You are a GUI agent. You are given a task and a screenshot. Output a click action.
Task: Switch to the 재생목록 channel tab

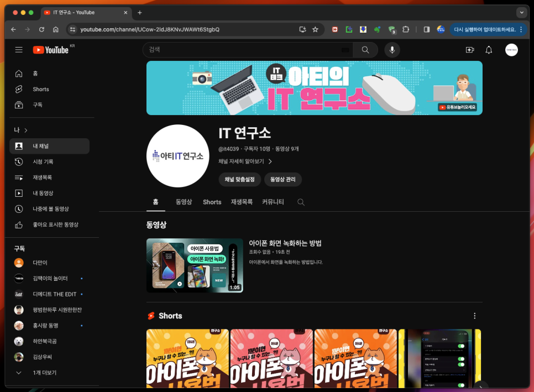pyautogui.click(x=242, y=202)
